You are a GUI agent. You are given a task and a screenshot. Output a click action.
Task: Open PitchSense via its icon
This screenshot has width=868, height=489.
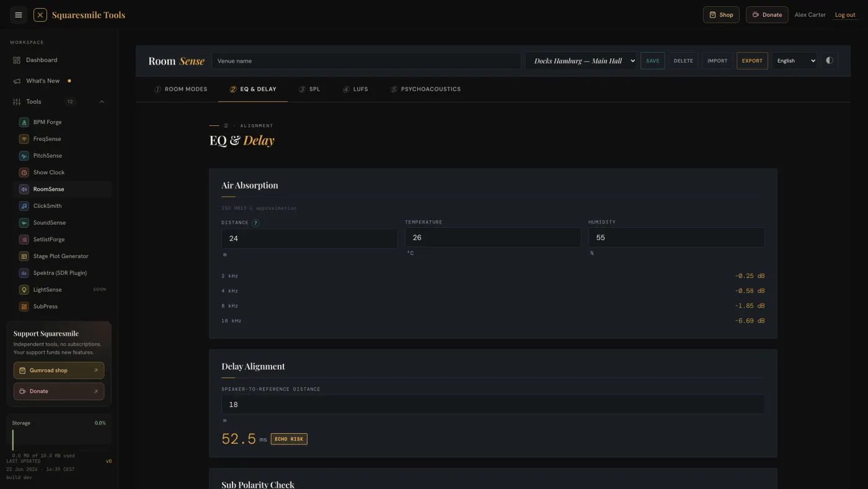tap(24, 156)
